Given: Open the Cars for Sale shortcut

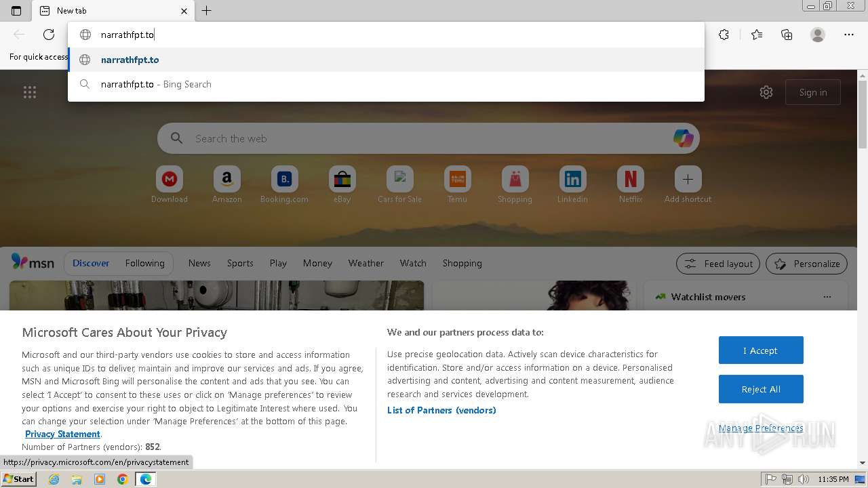Looking at the screenshot, I should click(x=400, y=185).
